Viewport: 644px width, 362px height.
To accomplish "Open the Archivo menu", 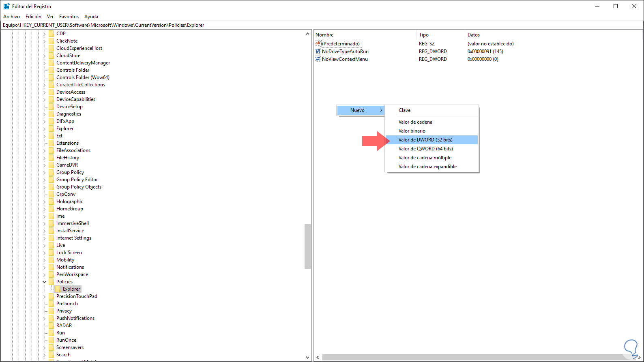I will (11, 17).
